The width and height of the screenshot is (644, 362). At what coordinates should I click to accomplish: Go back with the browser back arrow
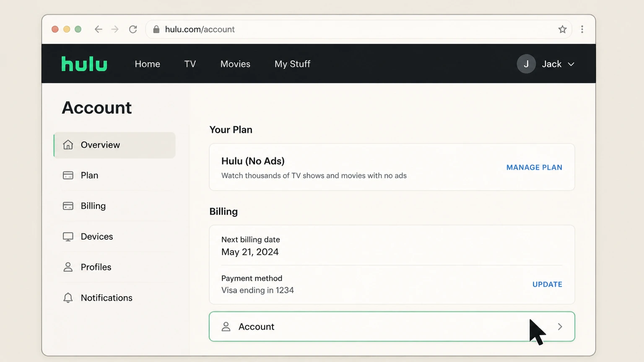[x=98, y=29]
